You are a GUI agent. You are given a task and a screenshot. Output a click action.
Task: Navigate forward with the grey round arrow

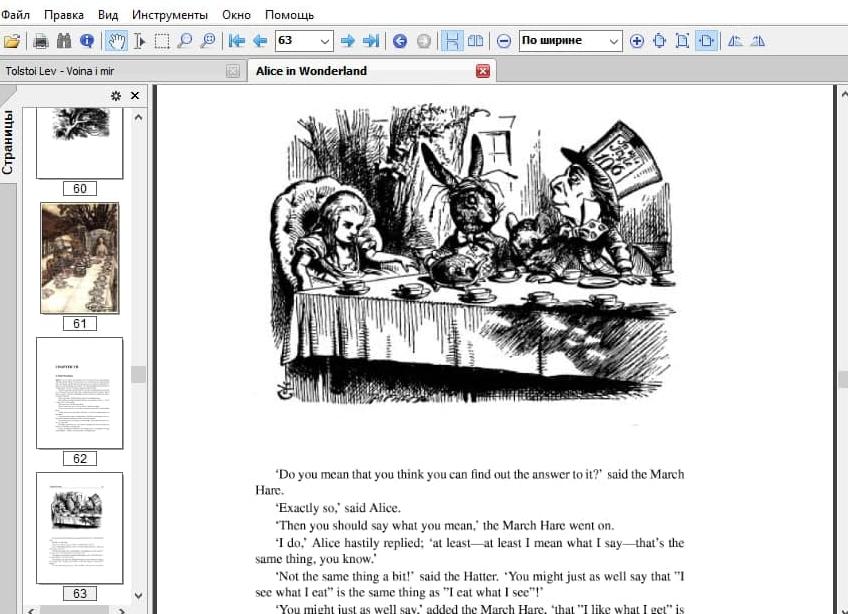(x=424, y=41)
